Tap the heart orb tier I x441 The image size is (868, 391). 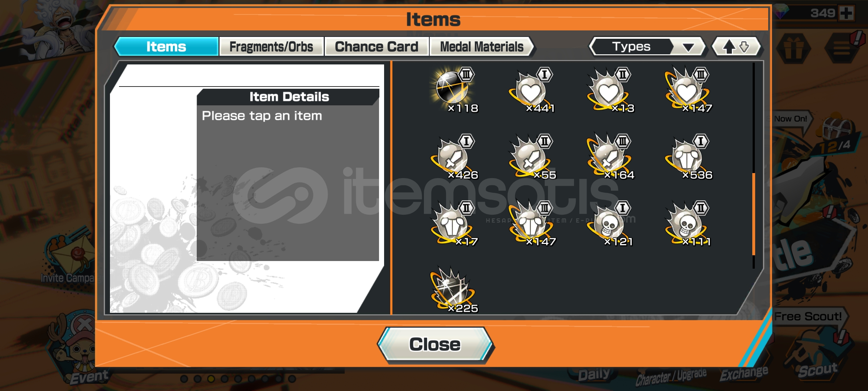(x=532, y=89)
